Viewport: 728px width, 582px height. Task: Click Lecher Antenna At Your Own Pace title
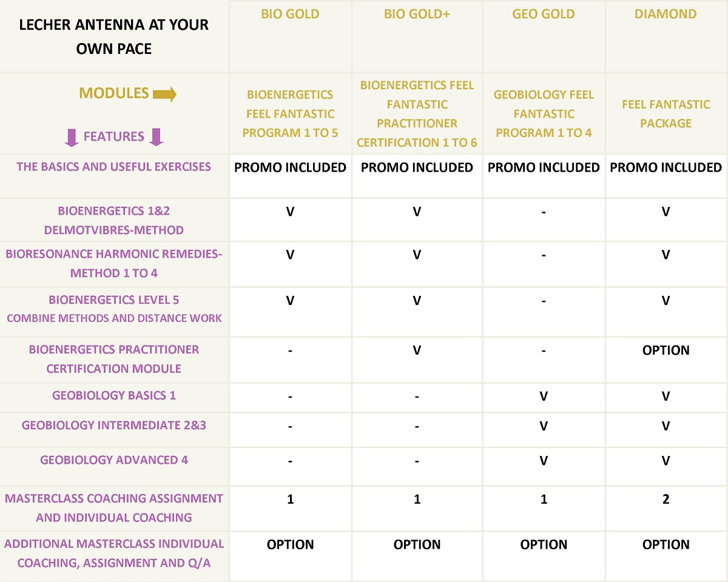click(114, 37)
